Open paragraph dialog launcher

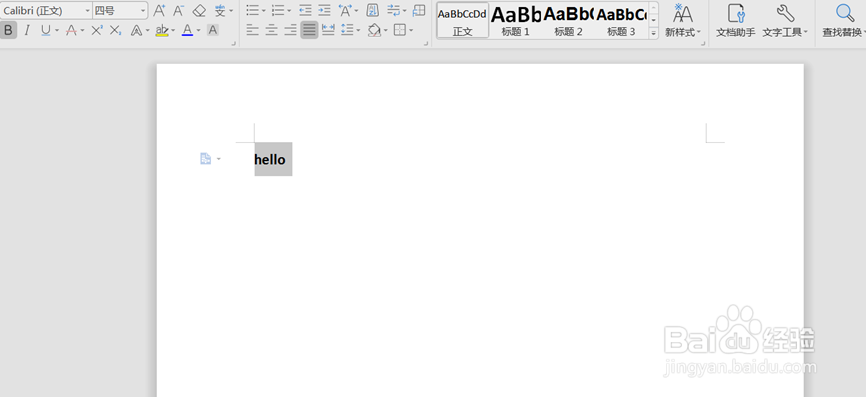[426, 43]
